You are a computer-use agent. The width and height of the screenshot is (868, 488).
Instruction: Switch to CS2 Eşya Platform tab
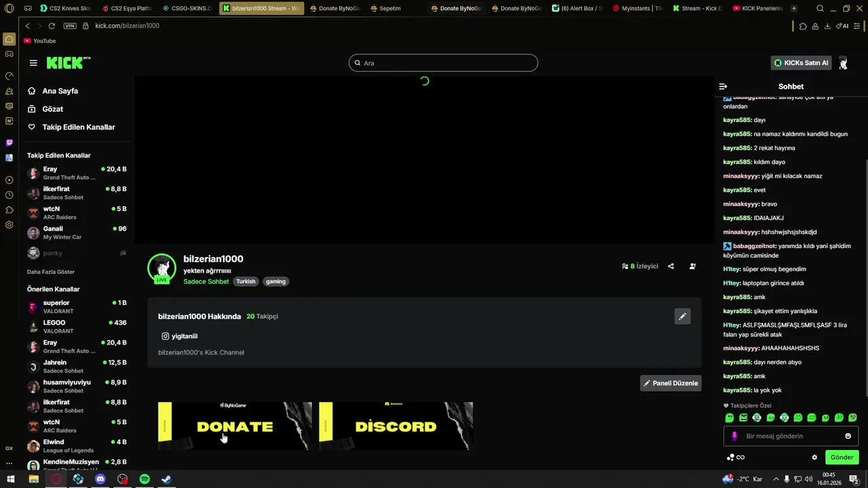(127, 9)
